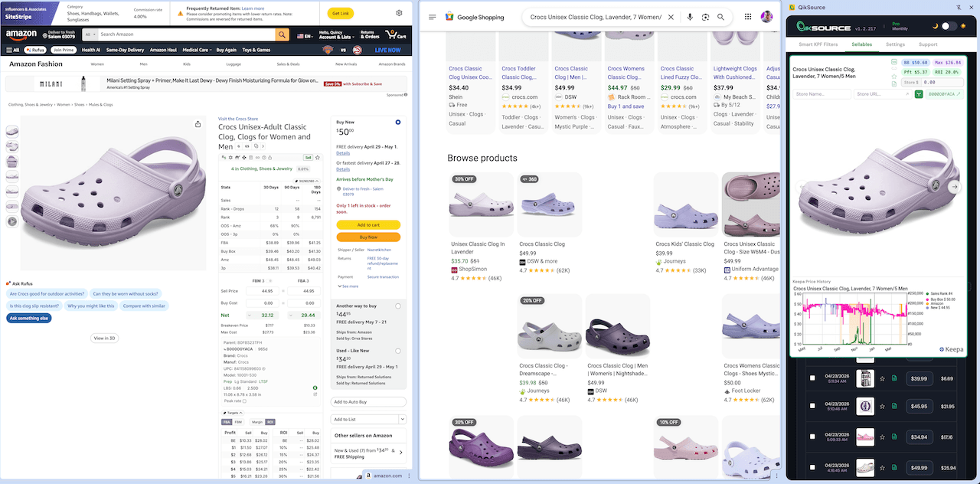Select the $44.95 another-way-to-buy radio
The image size is (980, 484).
pyautogui.click(x=398, y=306)
